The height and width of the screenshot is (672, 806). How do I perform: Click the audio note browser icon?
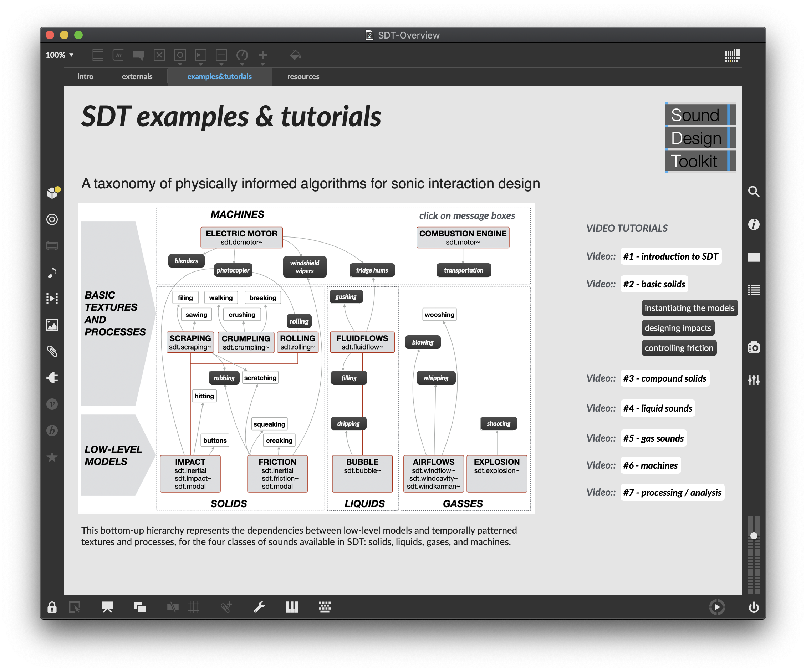click(x=52, y=272)
